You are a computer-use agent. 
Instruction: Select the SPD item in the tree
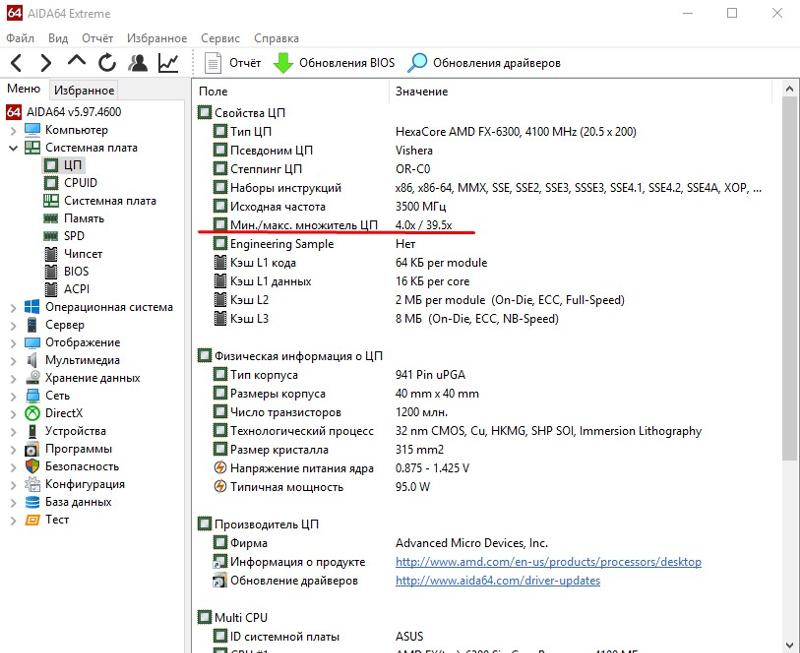(64, 236)
